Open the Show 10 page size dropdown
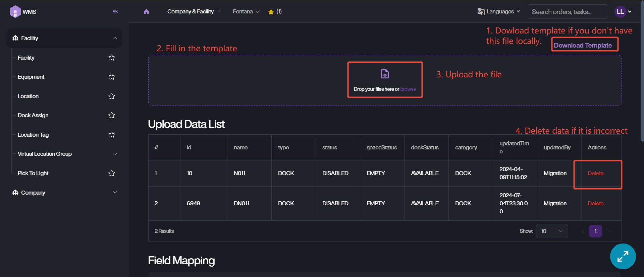Viewport: 644px width, 277px height. (551, 231)
